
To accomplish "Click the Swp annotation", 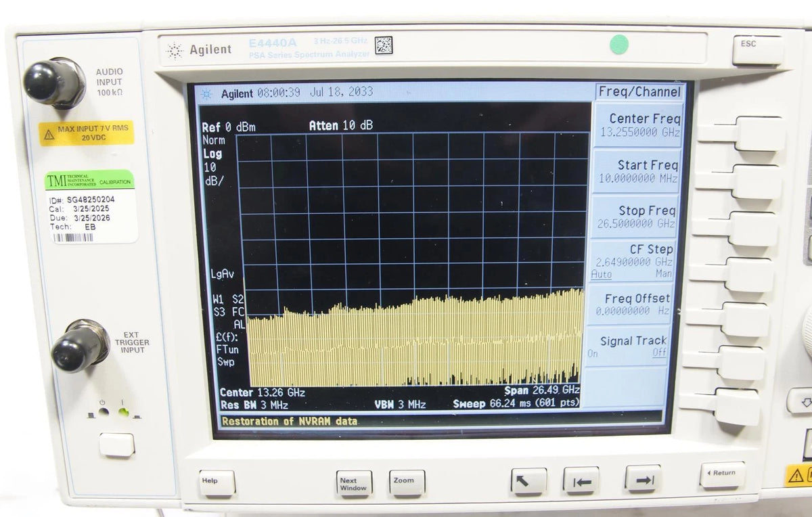I will (x=225, y=362).
